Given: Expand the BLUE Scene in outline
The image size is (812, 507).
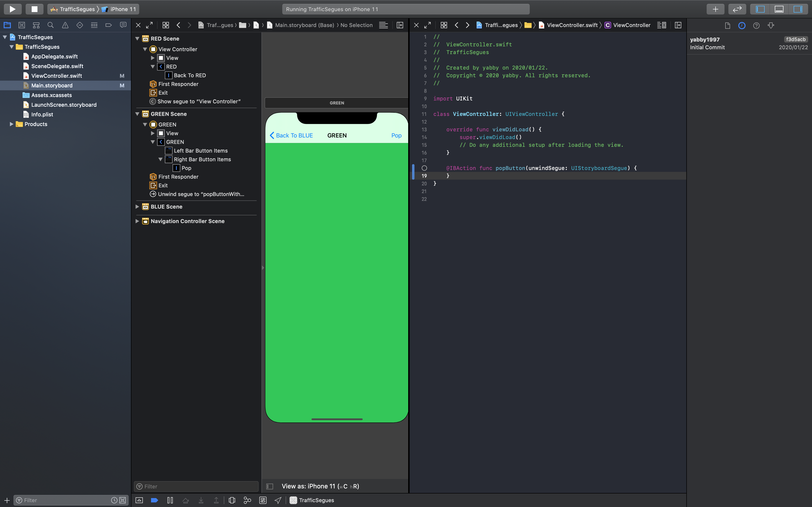Looking at the screenshot, I should pyautogui.click(x=137, y=207).
